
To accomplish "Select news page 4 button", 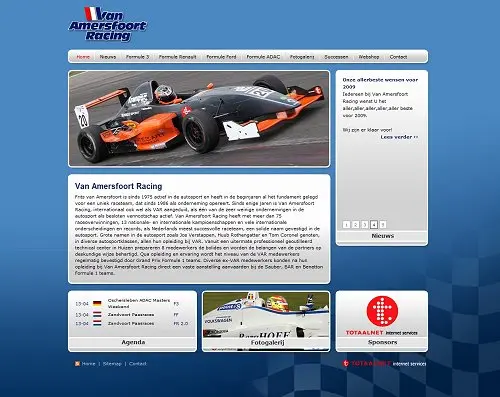I will coord(374,225).
